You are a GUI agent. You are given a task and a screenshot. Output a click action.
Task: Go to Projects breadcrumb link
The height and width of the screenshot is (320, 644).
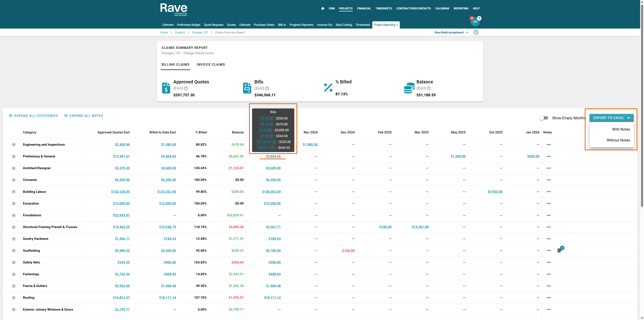pos(180,33)
